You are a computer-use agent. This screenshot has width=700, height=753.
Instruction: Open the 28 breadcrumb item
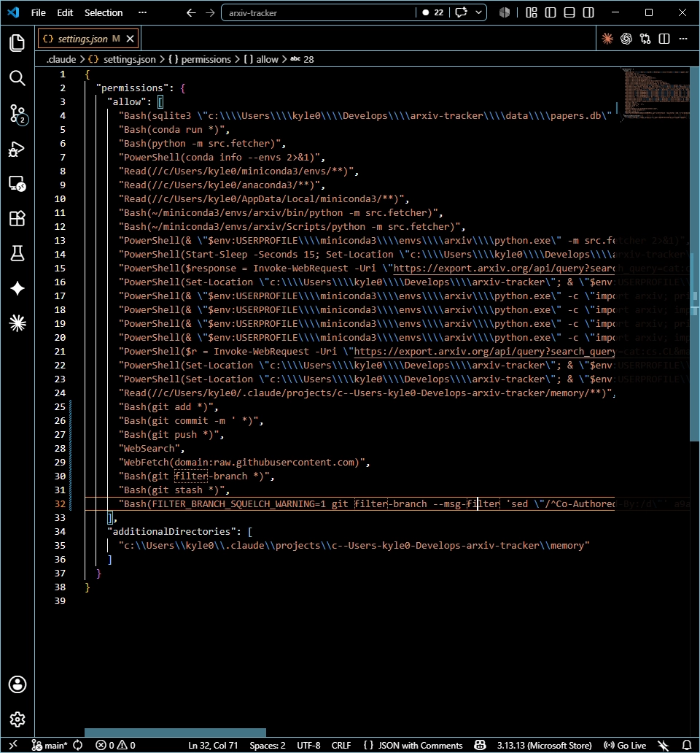pyautogui.click(x=303, y=60)
